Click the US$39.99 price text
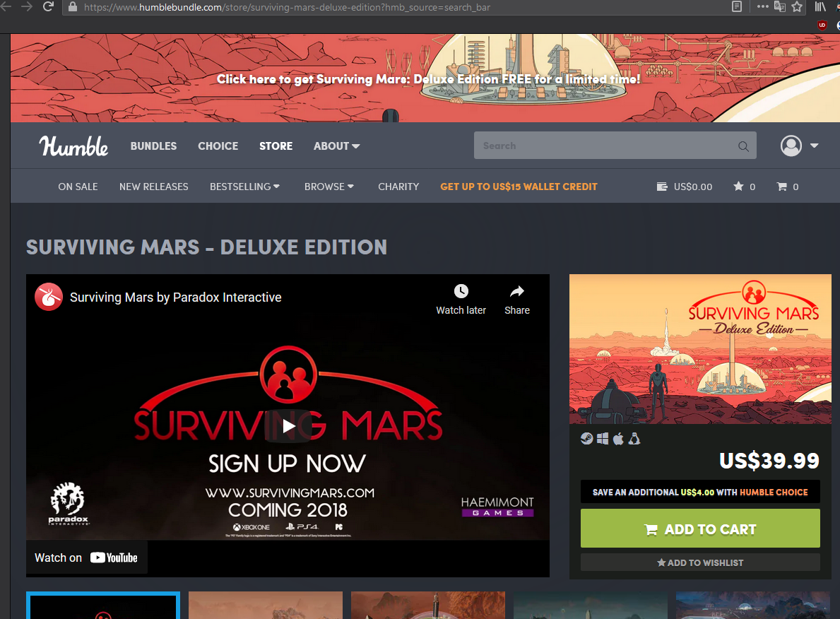Image resolution: width=840 pixels, height=619 pixels. tap(769, 461)
